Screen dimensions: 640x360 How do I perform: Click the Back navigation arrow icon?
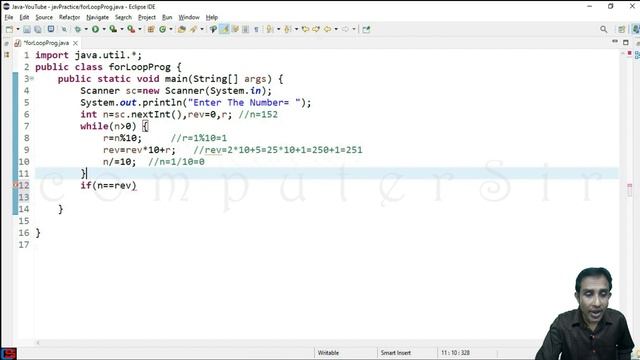[x=327, y=29]
